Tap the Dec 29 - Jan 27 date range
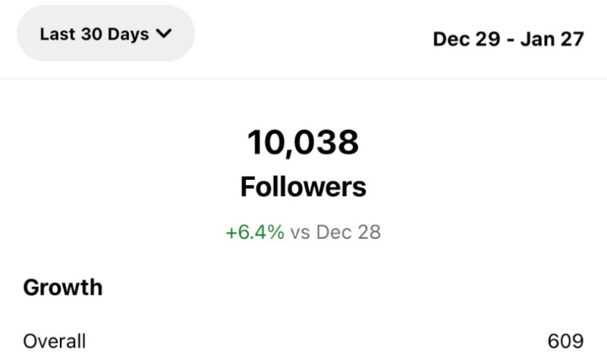 (508, 39)
